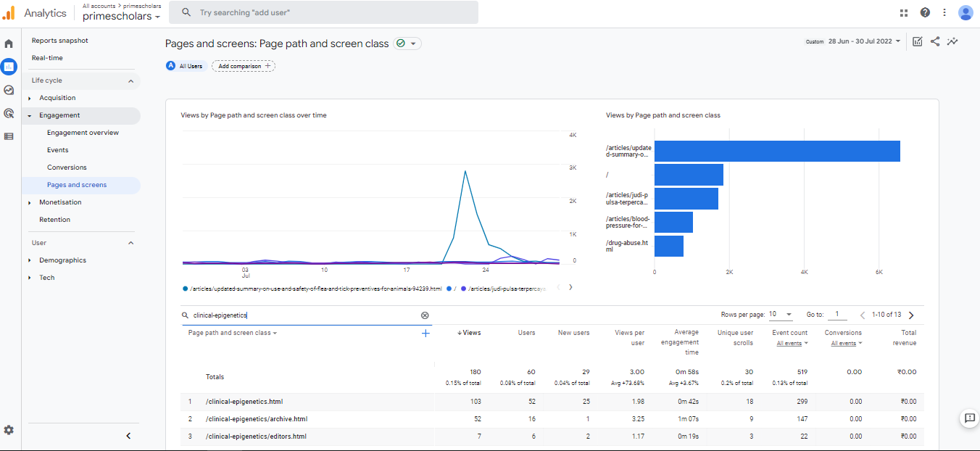Click the longest bar in bar chart
This screenshot has height=451, width=980.
coord(776,151)
